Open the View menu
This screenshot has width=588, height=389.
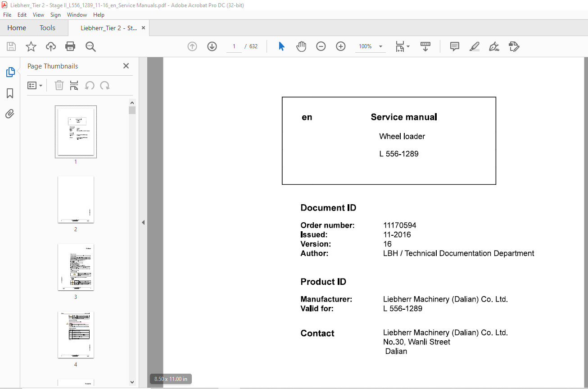coord(39,15)
